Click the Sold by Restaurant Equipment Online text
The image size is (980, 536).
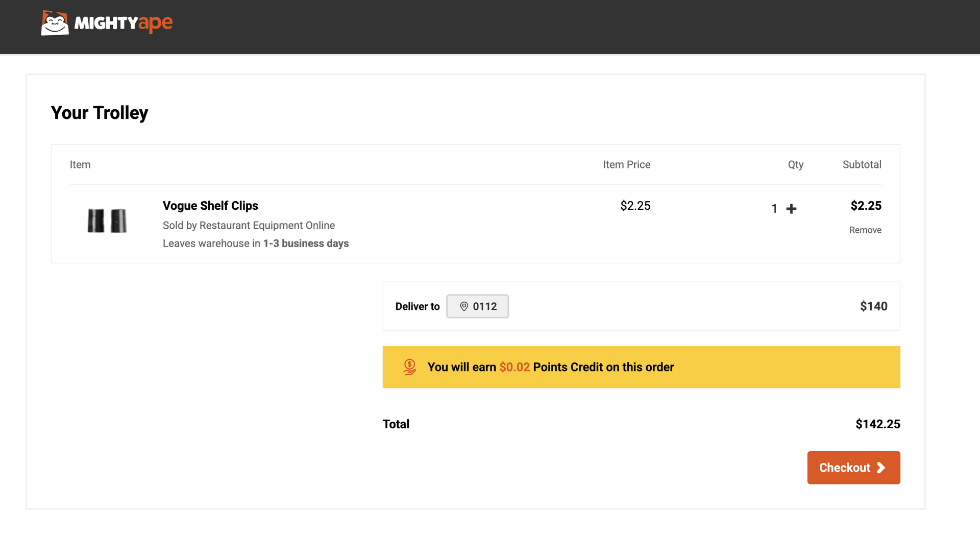pos(249,226)
